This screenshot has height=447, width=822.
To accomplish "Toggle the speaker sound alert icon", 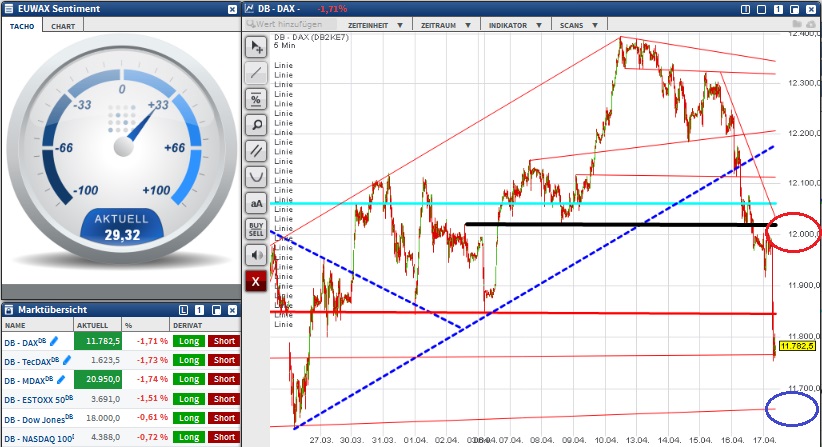I will point(256,255).
